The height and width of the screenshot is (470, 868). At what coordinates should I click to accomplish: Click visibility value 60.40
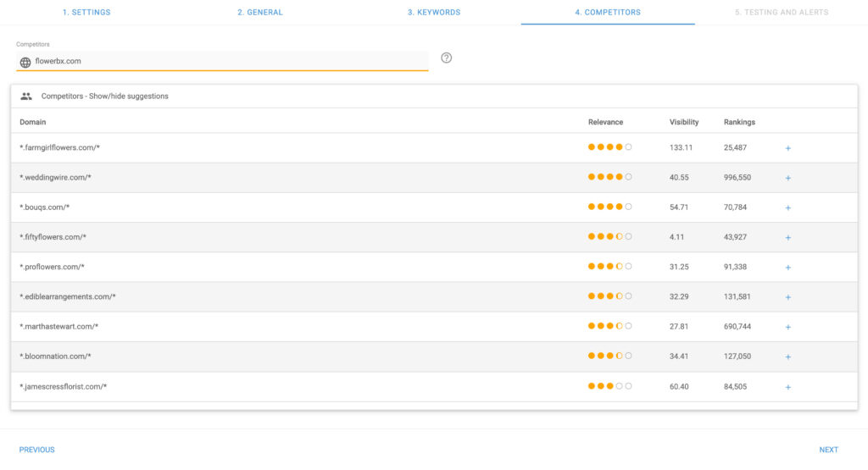coord(679,387)
